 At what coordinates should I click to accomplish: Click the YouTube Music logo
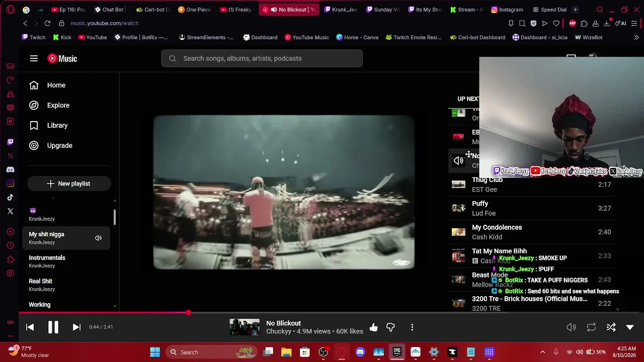(x=62, y=59)
